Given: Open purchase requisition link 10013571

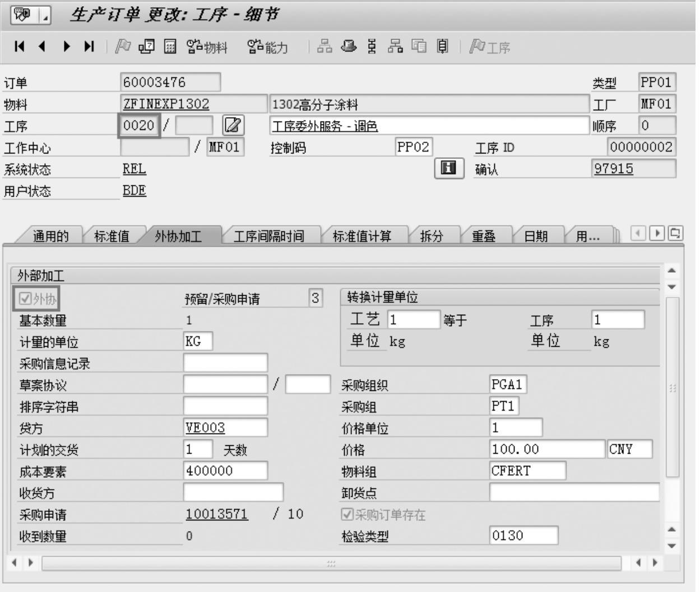Looking at the screenshot, I should click(216, 514).
